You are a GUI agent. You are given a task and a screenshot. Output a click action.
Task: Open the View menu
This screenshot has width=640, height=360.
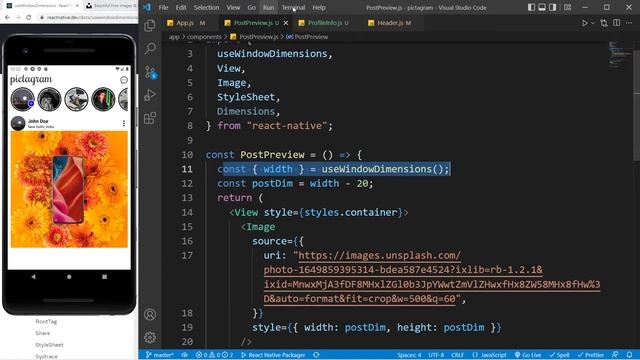pyautogui.click(x=233, y=7)
